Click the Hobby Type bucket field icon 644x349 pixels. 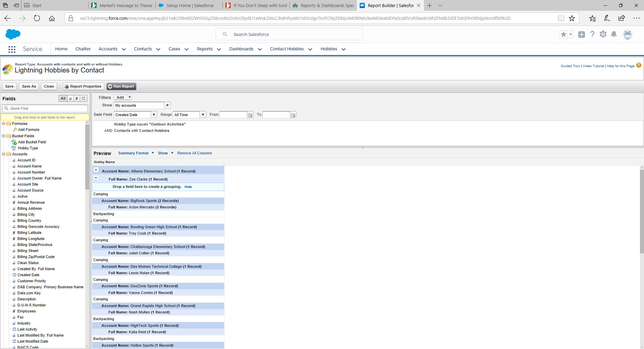14,148
